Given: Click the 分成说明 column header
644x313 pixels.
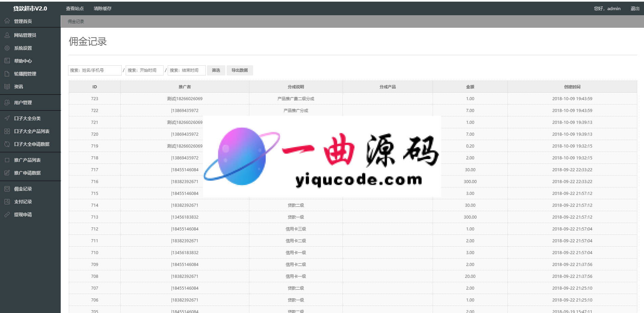Looking at the screenshot, I should (x=296, y=87).
